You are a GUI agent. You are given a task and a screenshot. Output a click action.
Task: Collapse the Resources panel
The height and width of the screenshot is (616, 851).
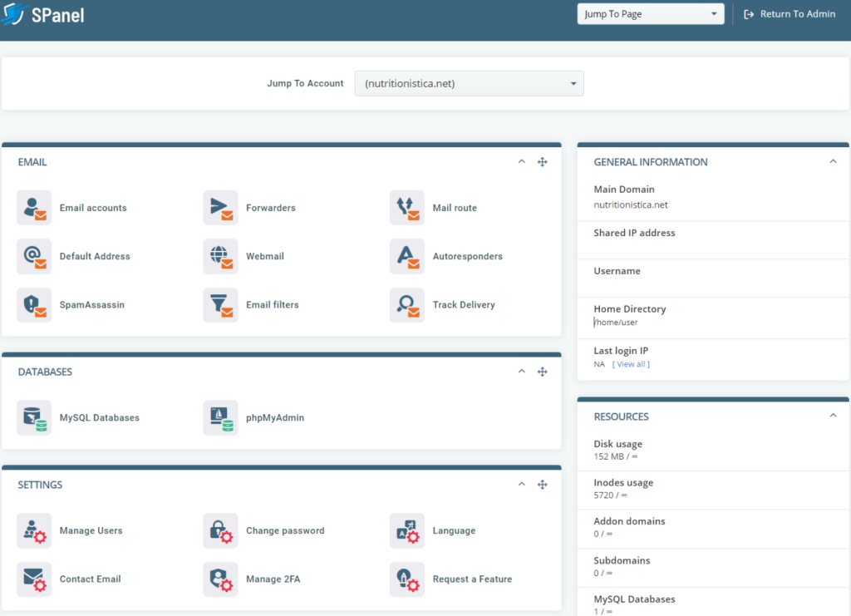pos(833,416)
